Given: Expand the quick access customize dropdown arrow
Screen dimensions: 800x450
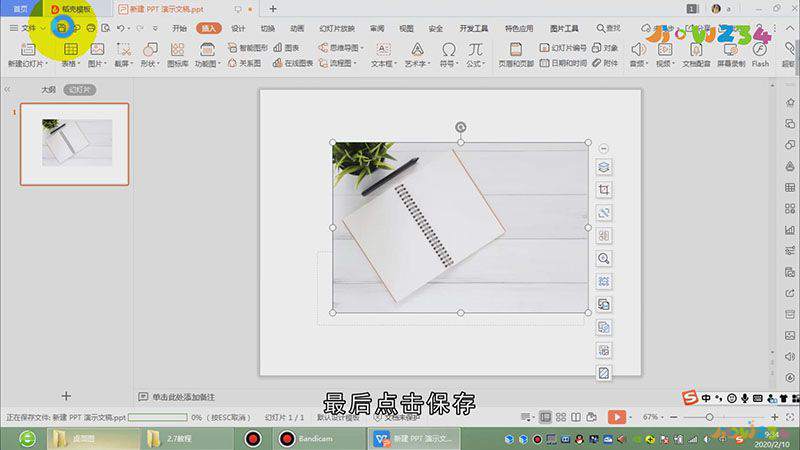Looking at the screenshot, I should (155, 29).
